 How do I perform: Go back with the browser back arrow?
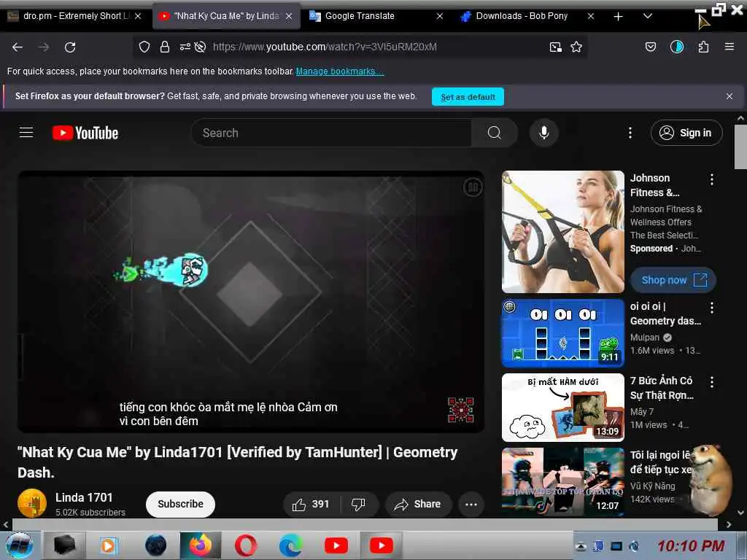tap(18, 47)
